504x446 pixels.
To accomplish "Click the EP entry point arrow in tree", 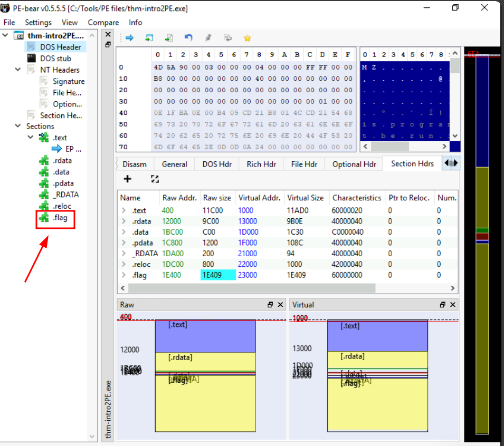I will point(57,149).
